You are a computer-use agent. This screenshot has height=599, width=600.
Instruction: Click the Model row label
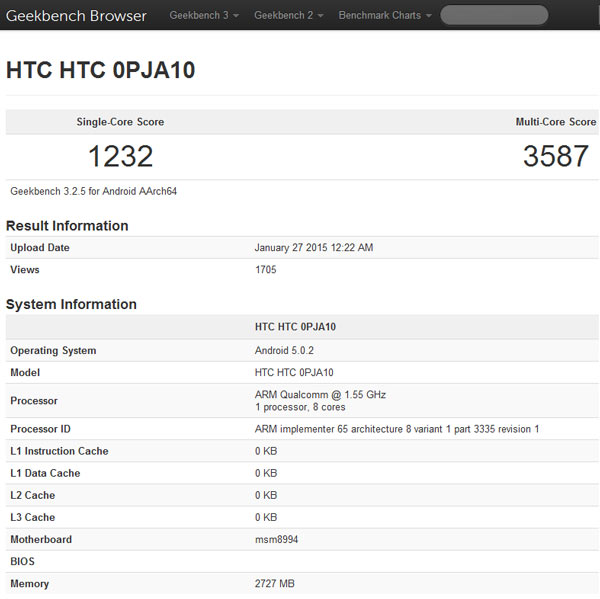[25, 372]
